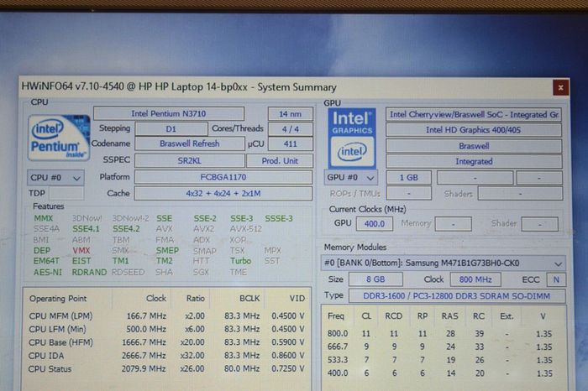The width and height of the screenshot is (588, 391).
Task: Click the ECC N value
Action: click(556, 279)
